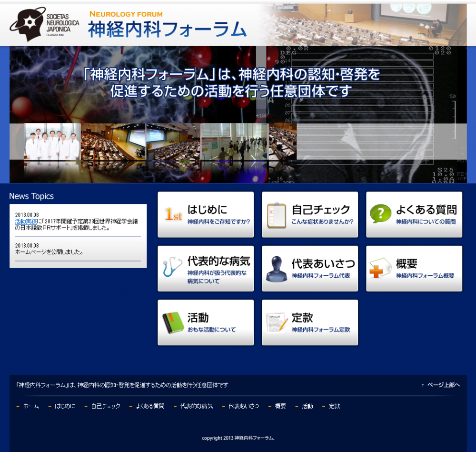Click the green question mark speech bubble icon

pyautogui.click(x=380, y=214)
